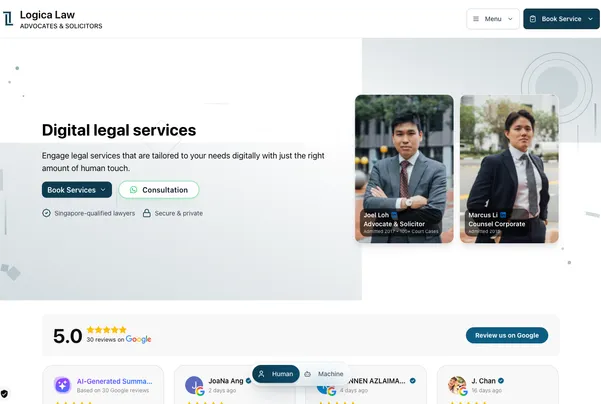The width and height of the screenshot is (601, 404).
Task: Open Marcus Li's profile photo card
Action: click(509, 169)
